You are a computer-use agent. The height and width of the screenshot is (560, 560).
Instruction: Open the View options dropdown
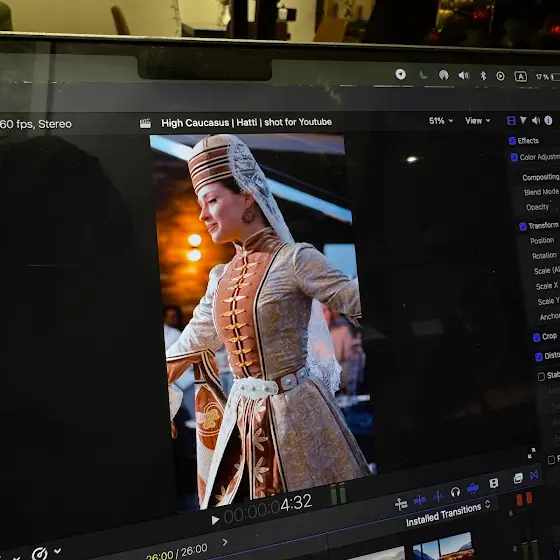[x=478, y=121]
